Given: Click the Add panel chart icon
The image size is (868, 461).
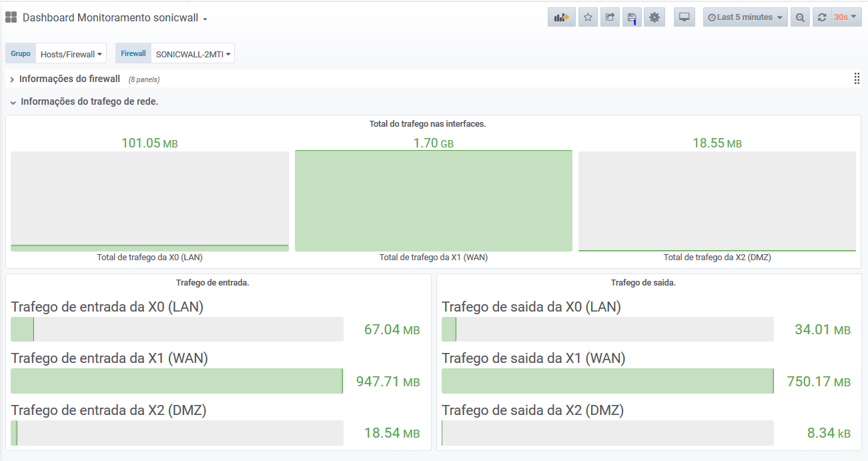Looking at the screenshot, I should pos(561,17).
